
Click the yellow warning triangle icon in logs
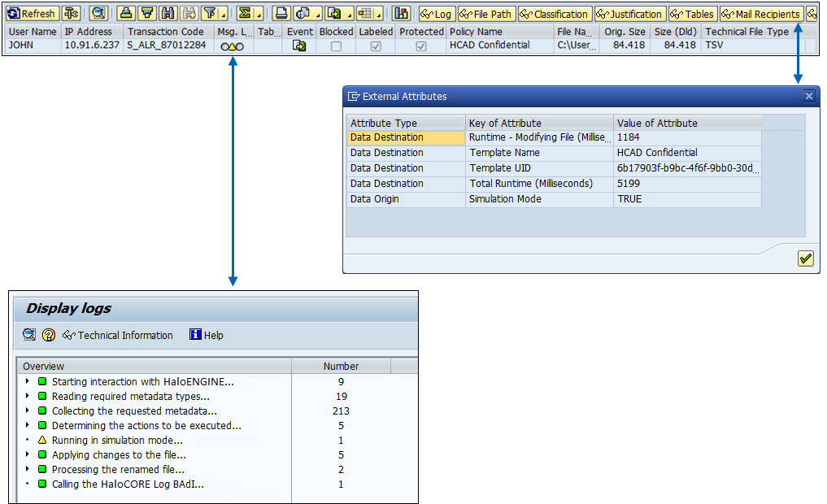42,440
